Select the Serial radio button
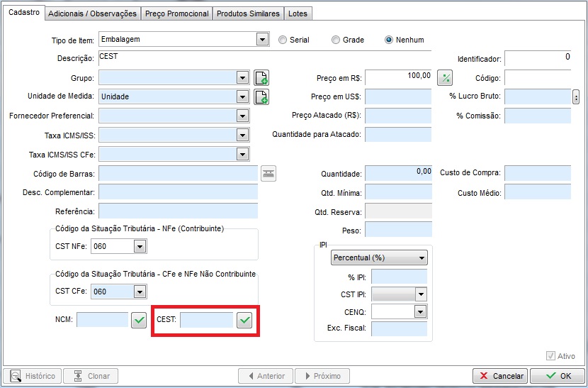This screenshot has height=388, width=588. [283, 40]
